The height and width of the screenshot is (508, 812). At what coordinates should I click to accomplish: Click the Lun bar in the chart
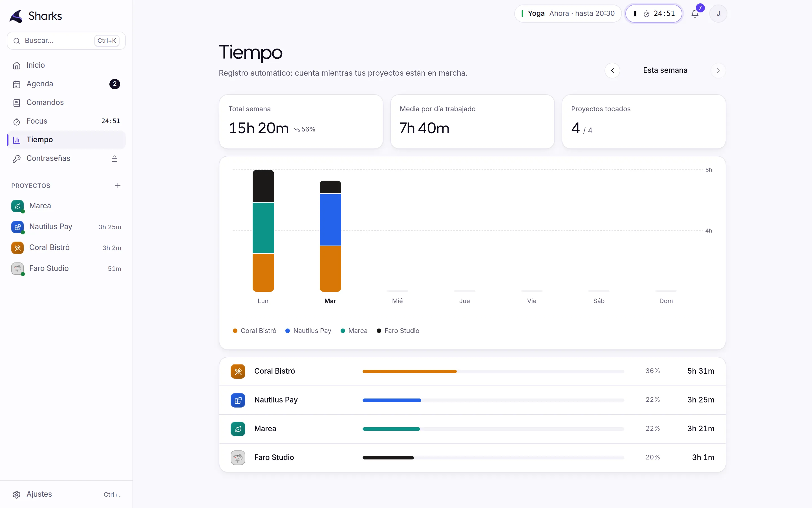[x=263, y=231]
